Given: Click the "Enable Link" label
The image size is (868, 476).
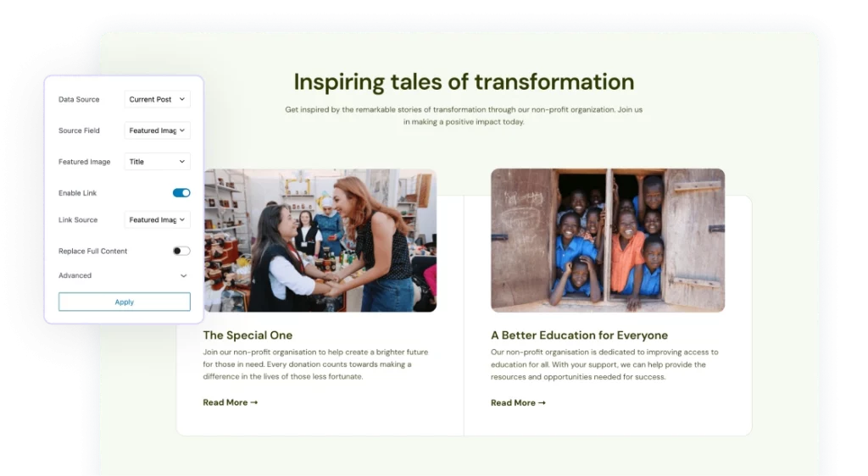Looking at the screenshot, I should [x=77, y=193].
